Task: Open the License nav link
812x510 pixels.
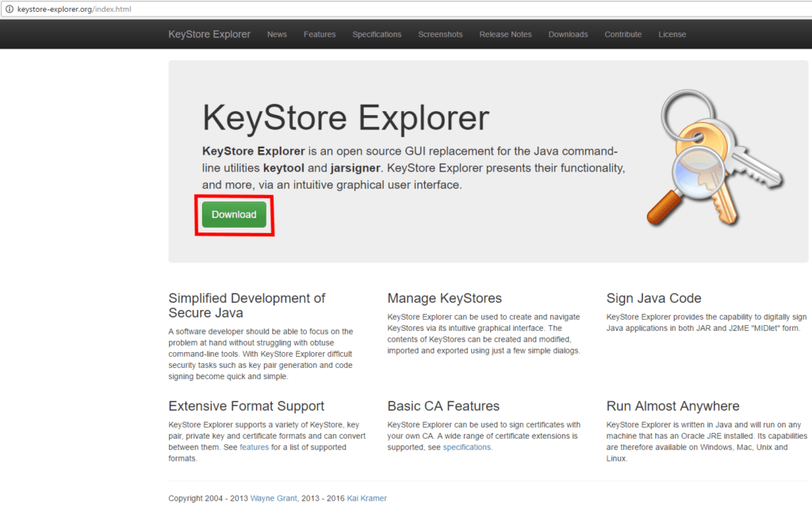Action: 672,34
